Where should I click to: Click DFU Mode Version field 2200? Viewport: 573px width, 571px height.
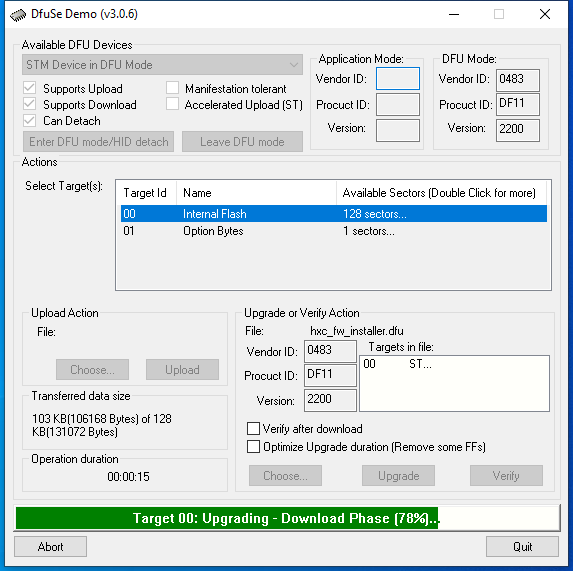(x=518, y=130)
